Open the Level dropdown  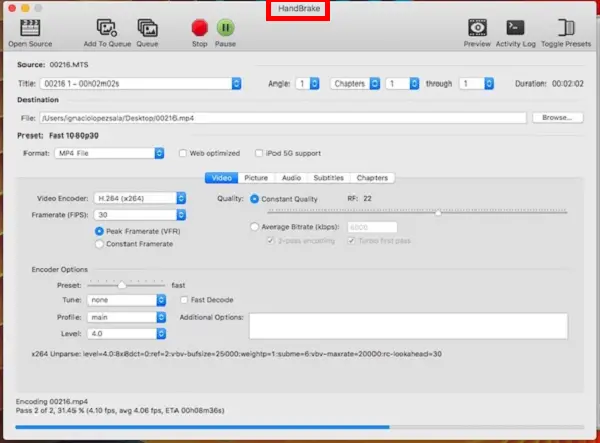click(126, 334)
